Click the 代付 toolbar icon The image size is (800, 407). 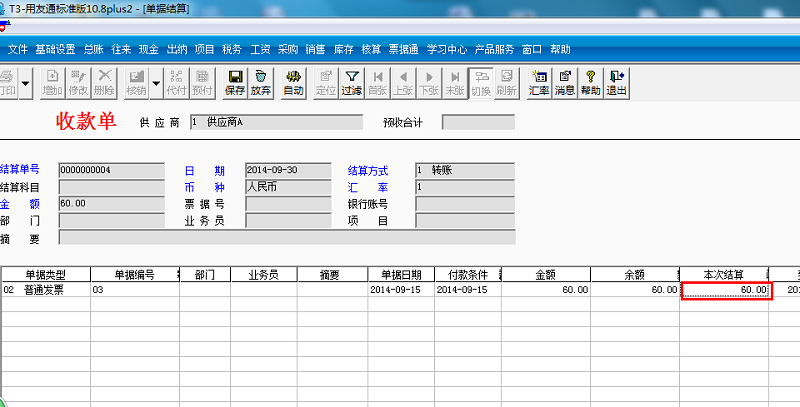pyautogui.click(x=176, y=83)
